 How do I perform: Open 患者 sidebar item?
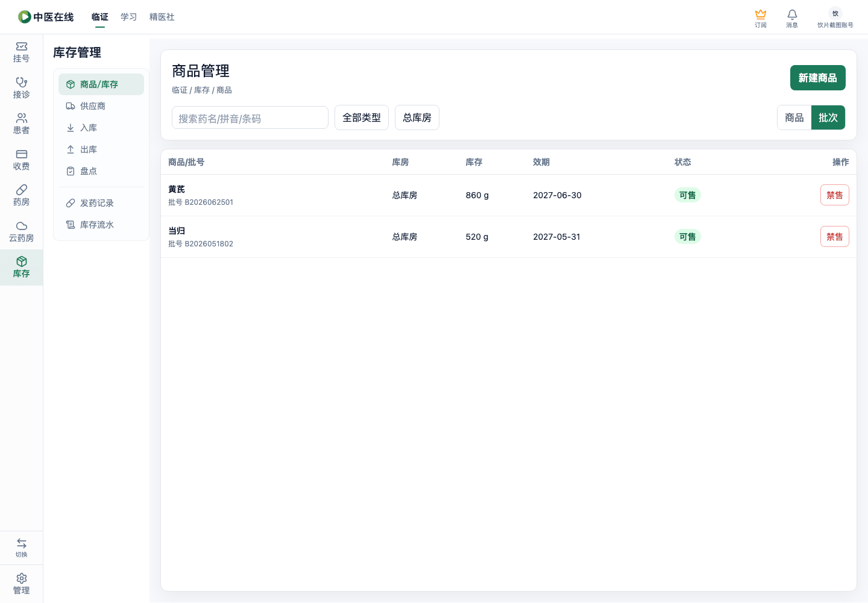click(x=21, y=124)
